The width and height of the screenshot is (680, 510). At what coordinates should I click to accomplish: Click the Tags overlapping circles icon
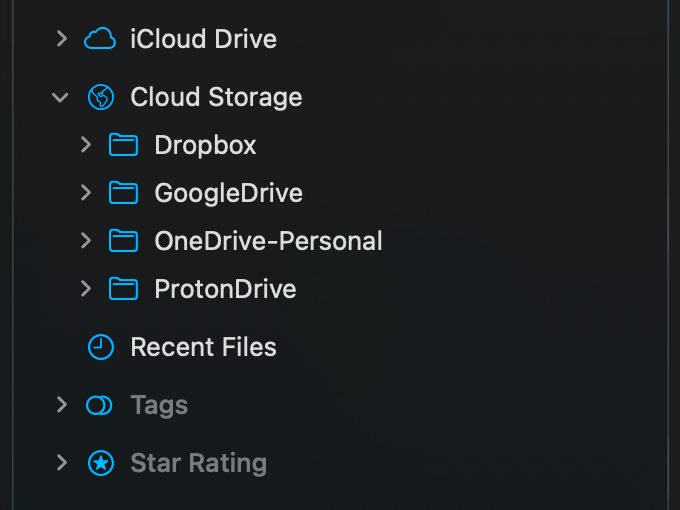pos(100,405)
